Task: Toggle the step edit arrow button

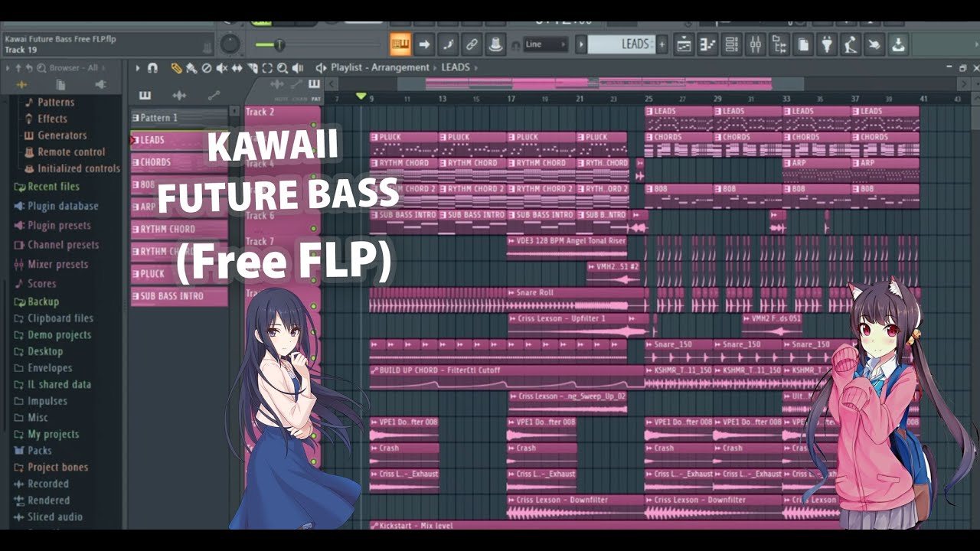Action: tap(424, 44)
